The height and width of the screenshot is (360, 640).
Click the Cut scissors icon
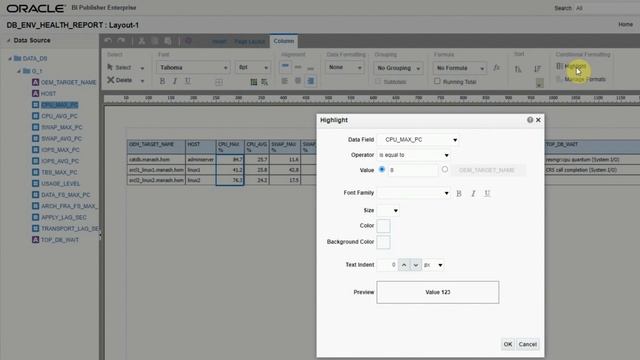click(141, 41)
